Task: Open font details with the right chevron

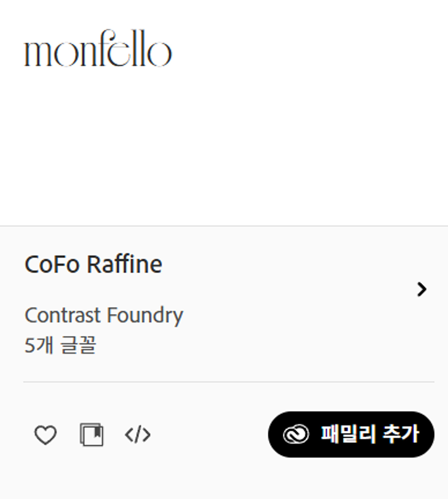Action: (422, 289)
